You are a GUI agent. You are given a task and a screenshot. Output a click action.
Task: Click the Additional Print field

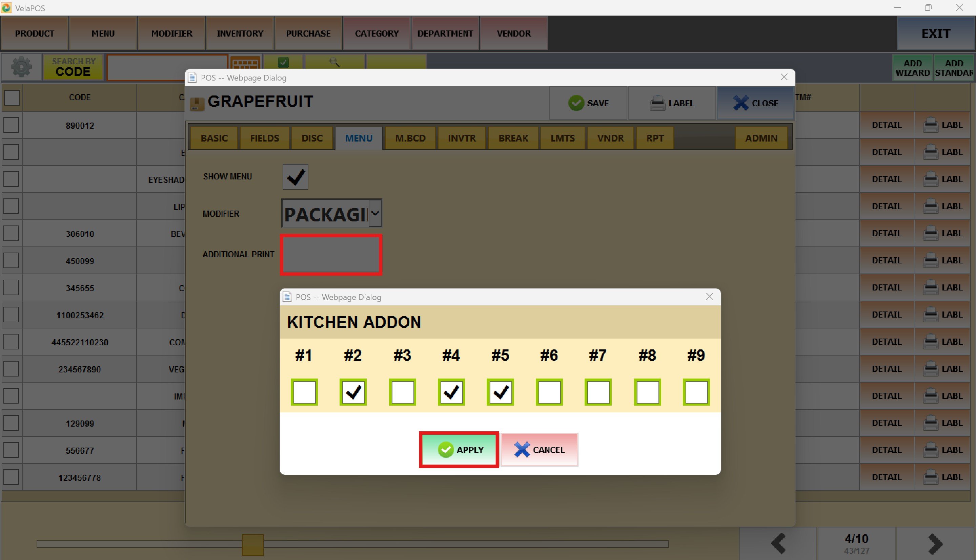[x=331, y=255]
